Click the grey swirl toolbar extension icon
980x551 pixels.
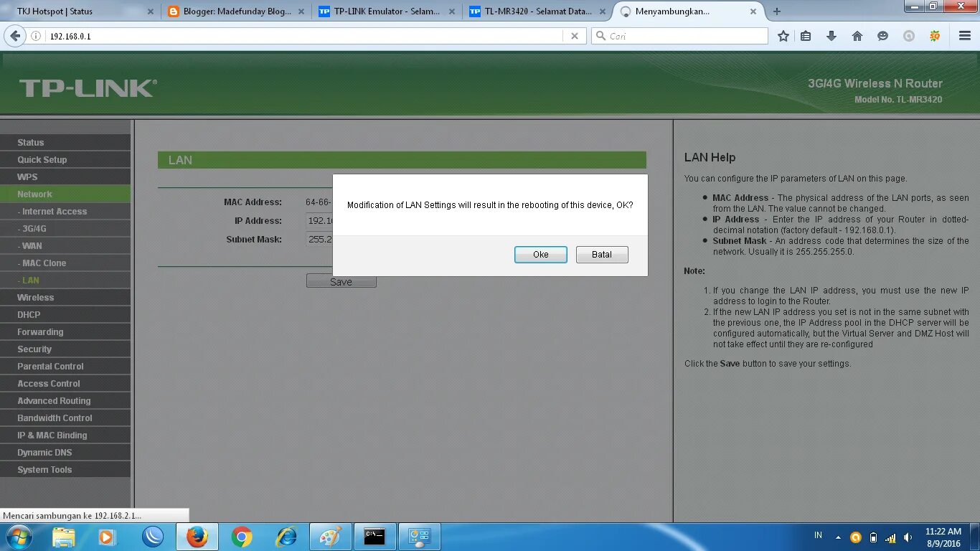click(x=909, y=36)
